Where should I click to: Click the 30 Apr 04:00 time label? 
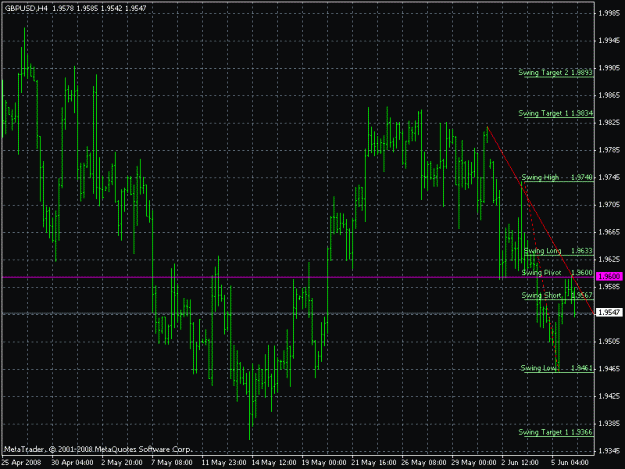coord(72,463)
